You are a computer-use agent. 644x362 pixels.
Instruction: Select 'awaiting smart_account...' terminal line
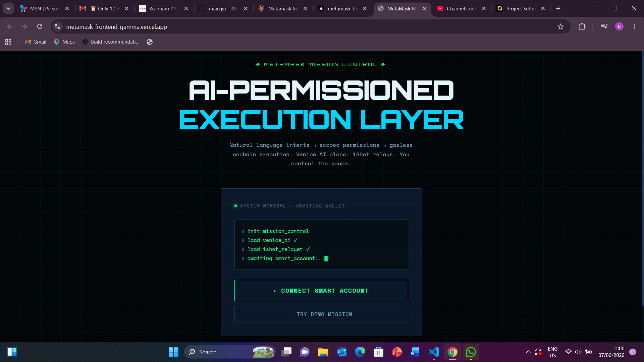(286, 258)
